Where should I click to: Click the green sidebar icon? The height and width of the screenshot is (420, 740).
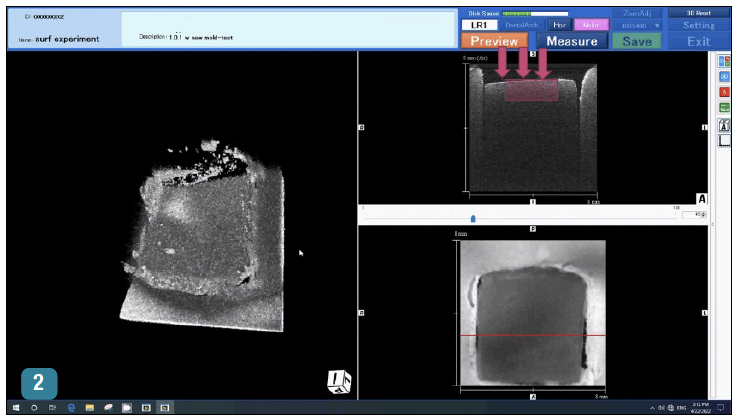(725, 107)
